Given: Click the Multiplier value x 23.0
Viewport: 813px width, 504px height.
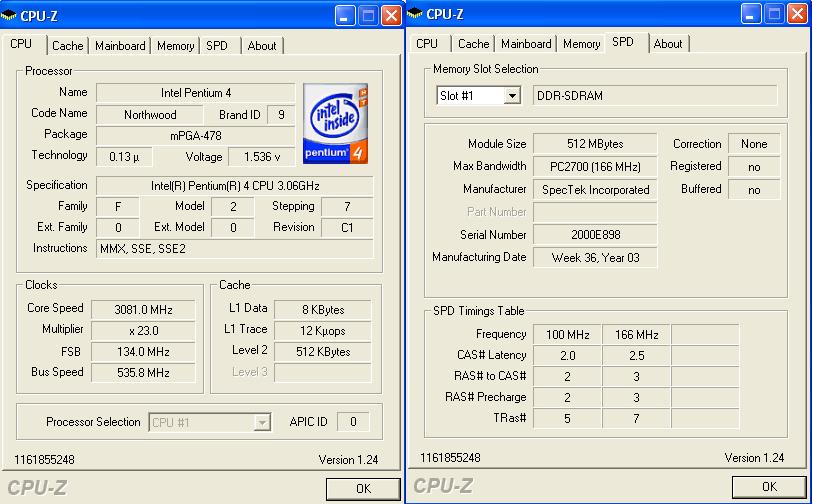Looking at the screenshot, I should point(143,330).
